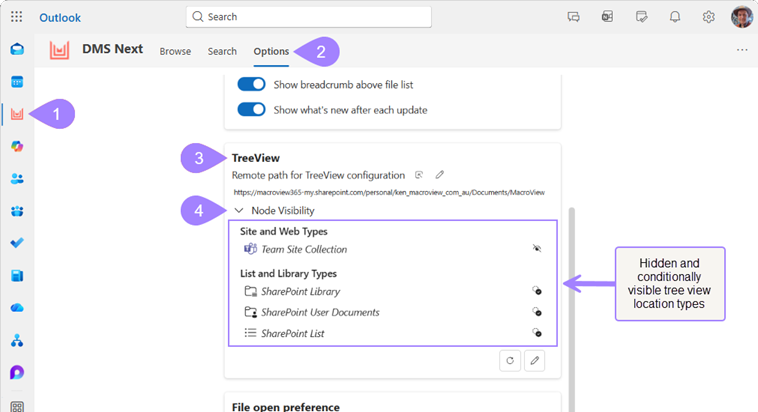Viewport: 758px width, 412px height.
Task: Toggle Show breadcrumb above file list switch
Action: pos(251,84)
